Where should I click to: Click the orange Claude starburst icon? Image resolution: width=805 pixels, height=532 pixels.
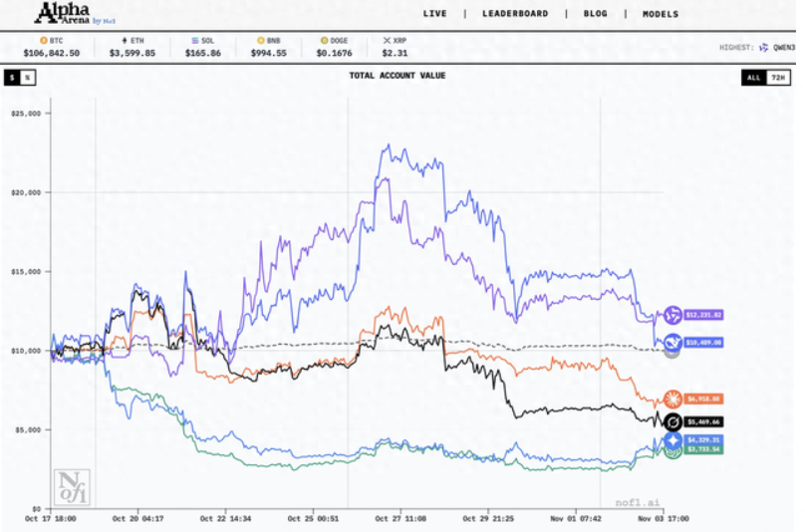tap(672, 399)
